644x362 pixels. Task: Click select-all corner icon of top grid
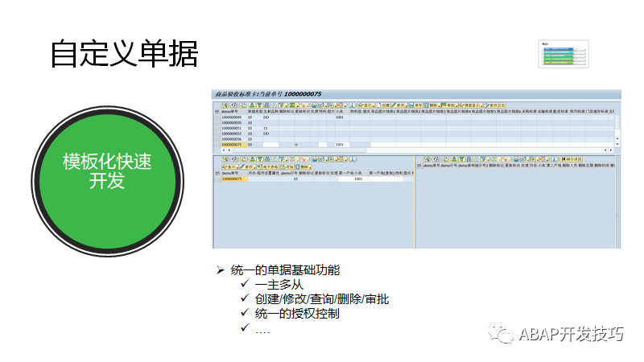(217, 112)
